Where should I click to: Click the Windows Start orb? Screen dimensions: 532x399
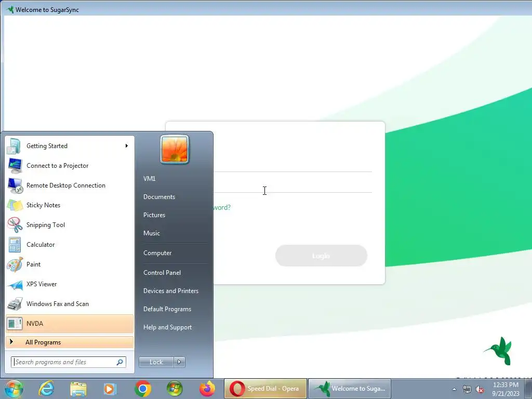click(x=14, y=389)
